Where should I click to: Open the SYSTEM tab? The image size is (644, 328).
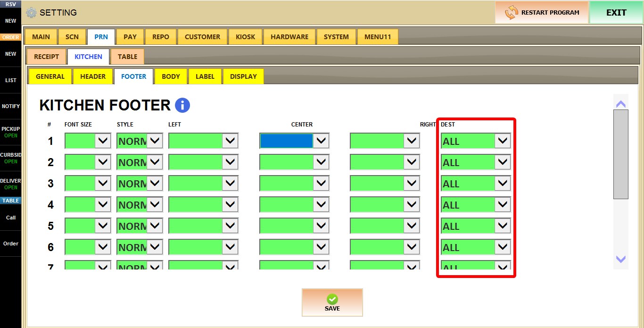pos(336,37)
